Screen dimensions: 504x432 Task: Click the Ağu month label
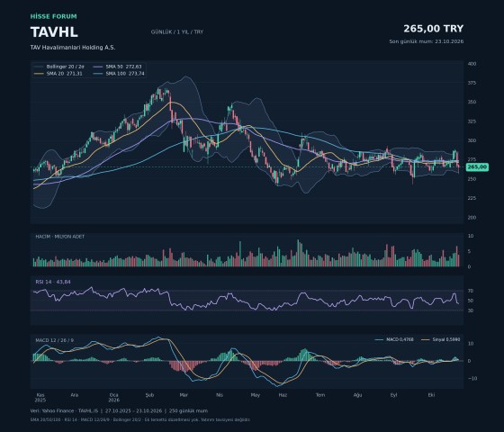(358, 395)
